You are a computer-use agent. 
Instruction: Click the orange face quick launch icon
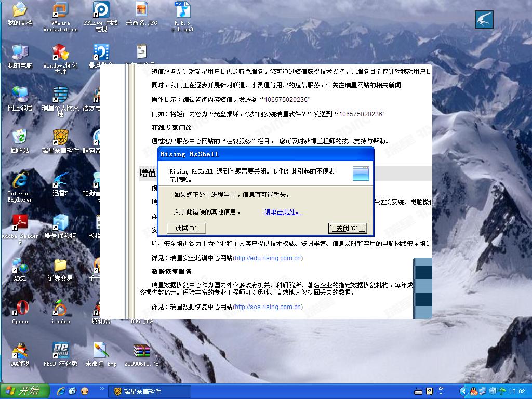coord(85,391)
